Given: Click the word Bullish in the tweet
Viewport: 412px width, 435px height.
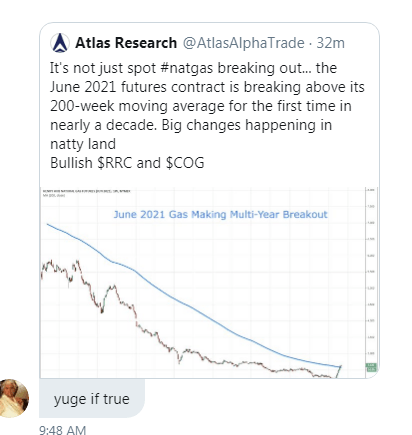Looking at the screenshot, I should click(x=71, y=163).
